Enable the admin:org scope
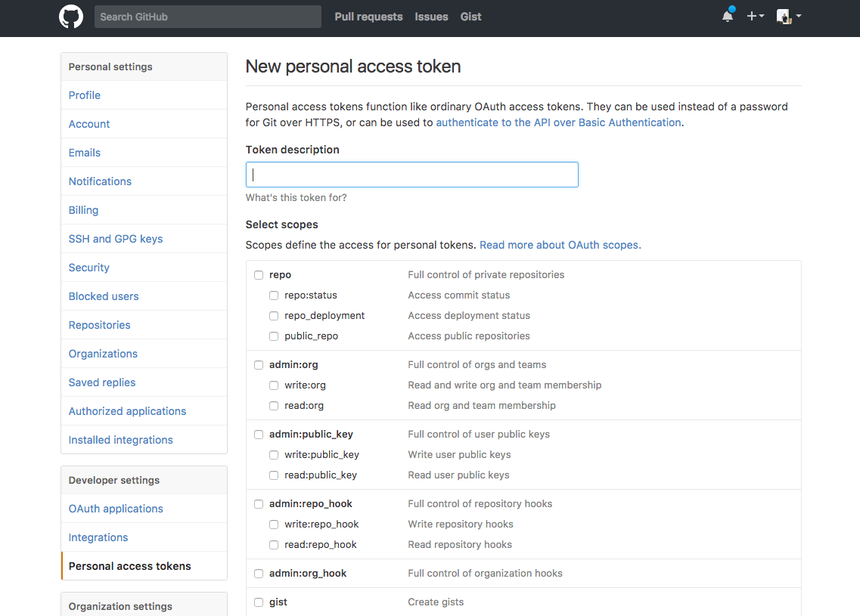The width and height of the screenshot is (860, 616). [x=259, y=365]
